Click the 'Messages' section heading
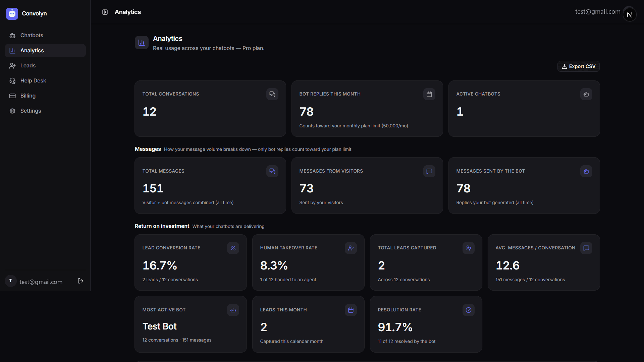 148,149
